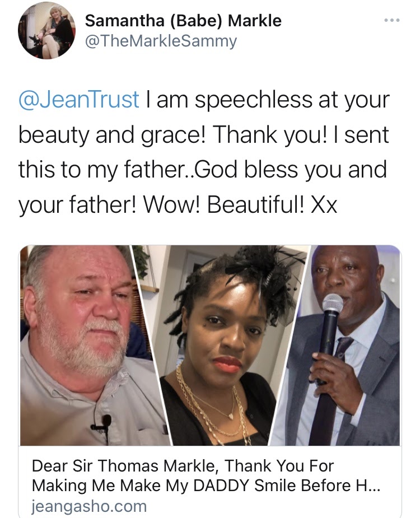Open the link card preview image

point(210,345)
